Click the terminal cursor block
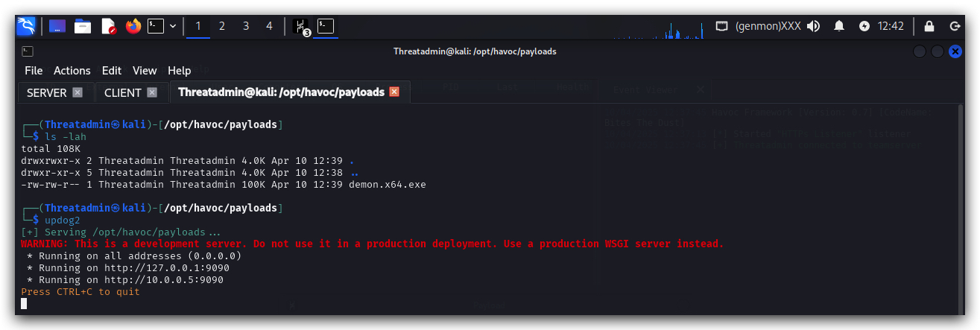980x330 pixels. [x=24, y=303]
